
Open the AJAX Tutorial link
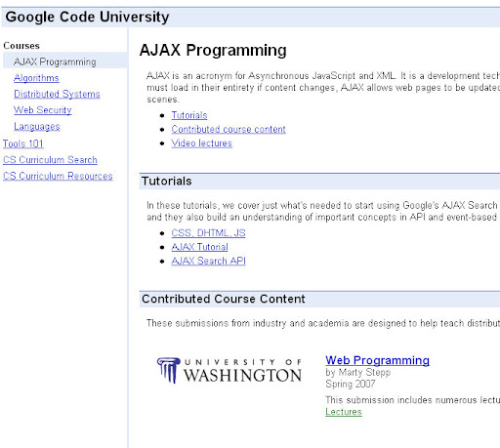tap(199, 247)
